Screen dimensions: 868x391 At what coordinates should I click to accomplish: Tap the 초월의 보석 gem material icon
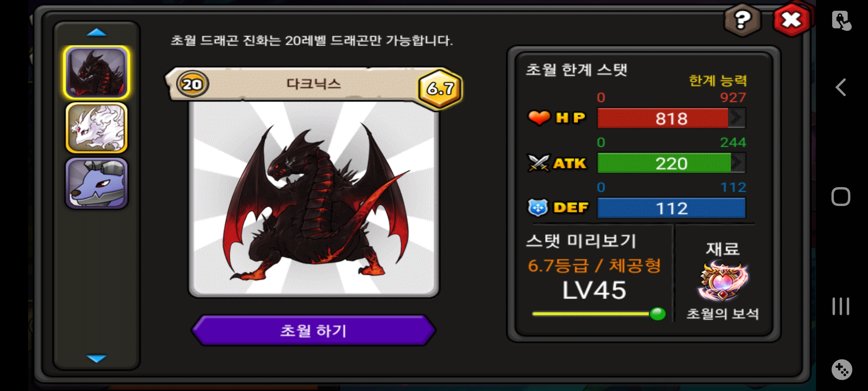[x=723, y=282]
